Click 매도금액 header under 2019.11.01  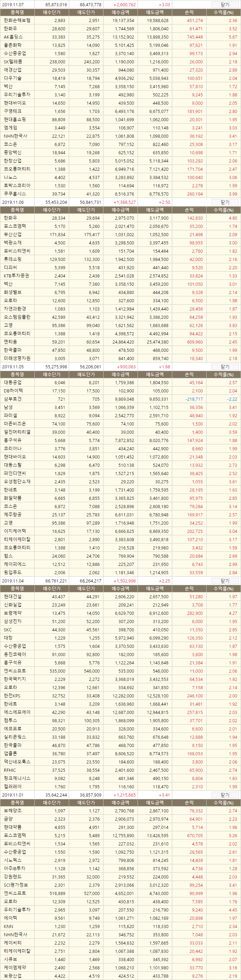click(x=155, y=803)
